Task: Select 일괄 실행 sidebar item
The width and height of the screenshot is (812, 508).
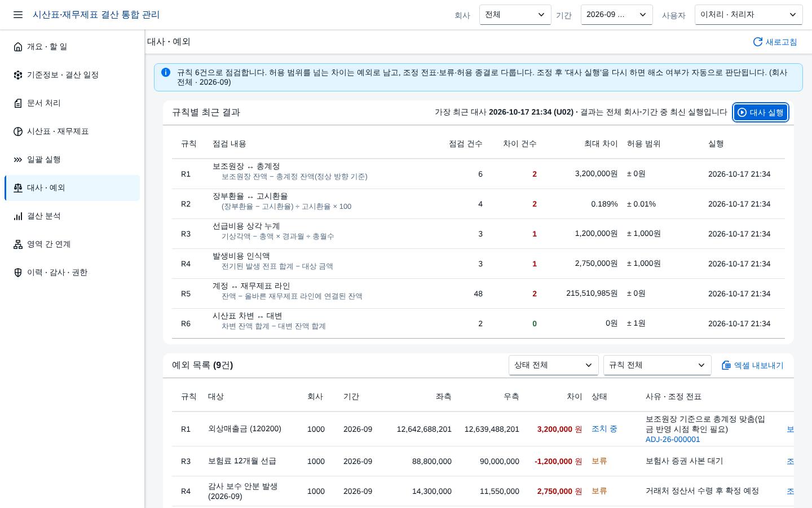Action: (72, 160)
